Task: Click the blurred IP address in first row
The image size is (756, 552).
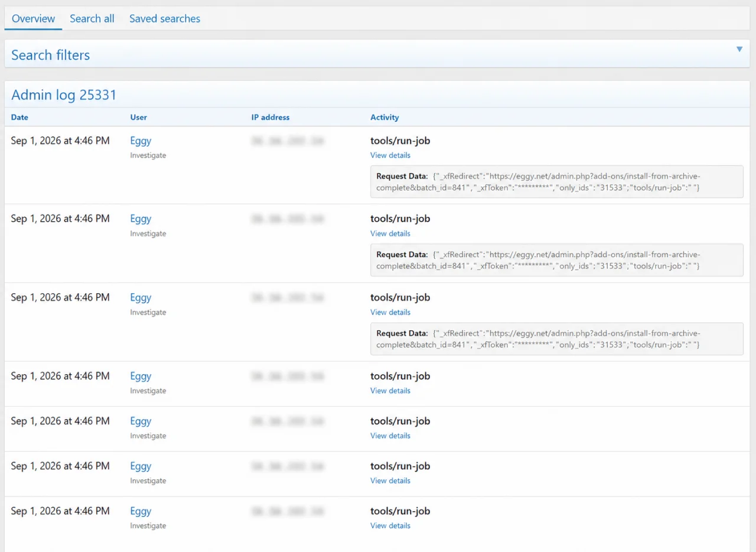Action: tap(288, 141)
